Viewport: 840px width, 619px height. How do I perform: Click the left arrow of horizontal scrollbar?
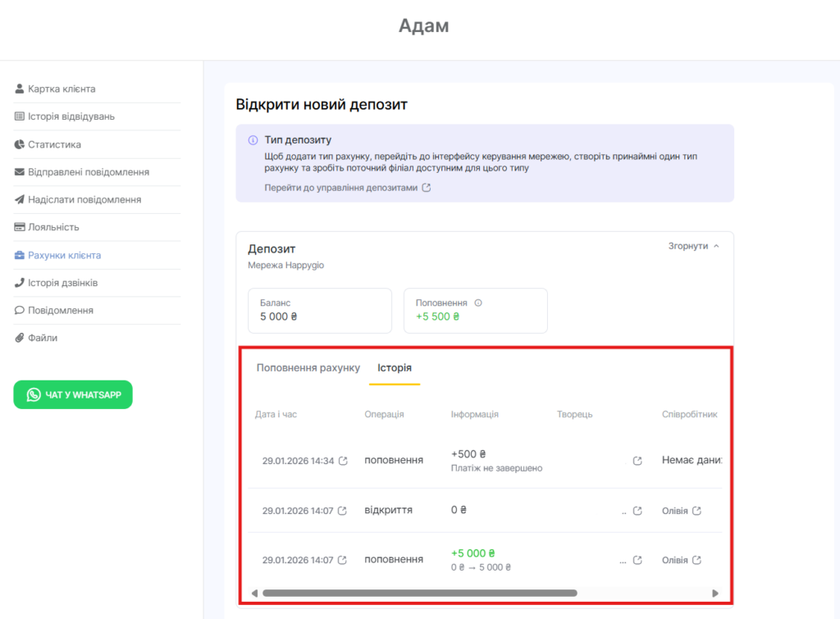pyautogui.click(x=254, y=593)
